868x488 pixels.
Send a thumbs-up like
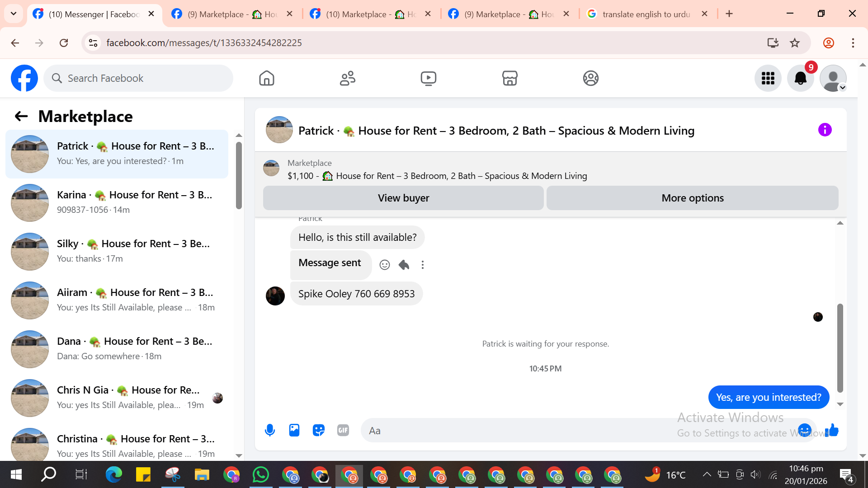pyautogui.click(x=832, y=430)
